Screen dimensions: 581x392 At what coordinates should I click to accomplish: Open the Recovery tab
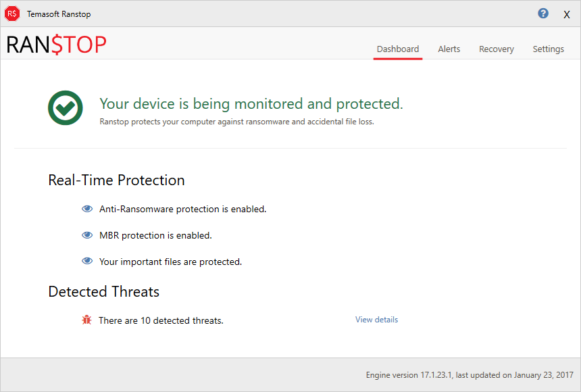[x=496, y=49]
